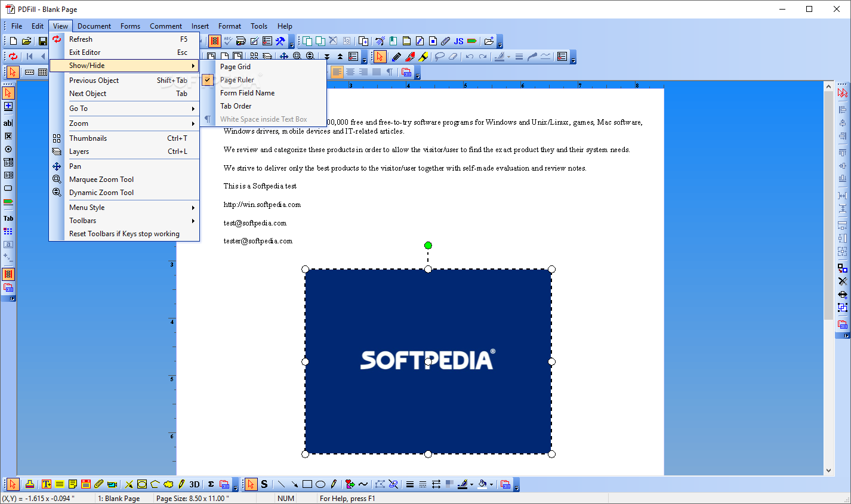
Task: Open line color dropdown arrow in bottom toolbar
Action: (x=471, y=484)
